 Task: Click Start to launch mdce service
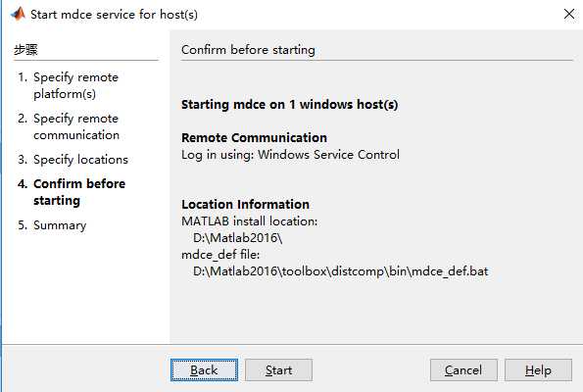tap(279, 370)
